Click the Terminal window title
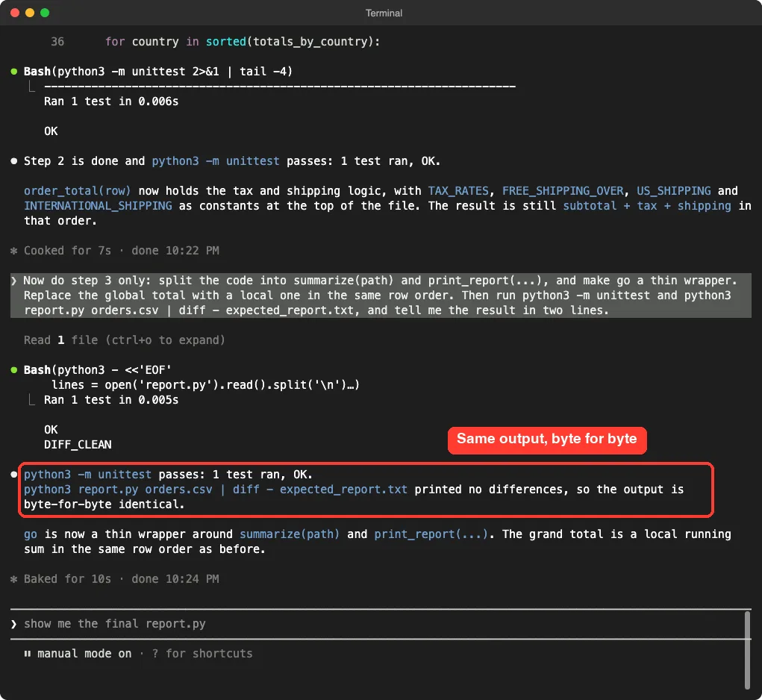This screenshot has height=700, width=762. [x=384, y=13]
